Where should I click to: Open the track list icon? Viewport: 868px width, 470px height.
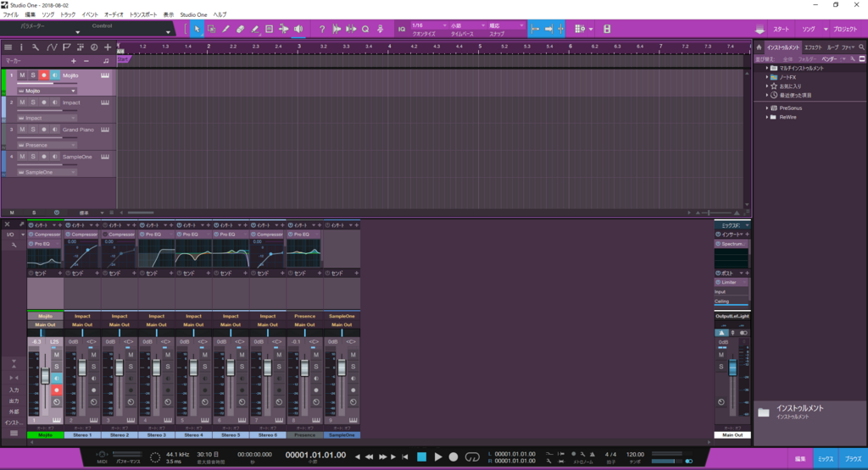[8, 47]
